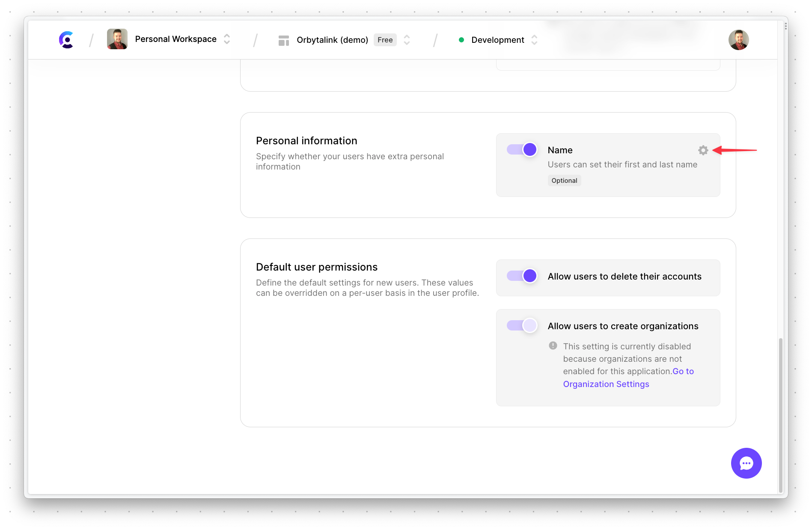Select Orbytalink (demo) breadcrumb label

(332, 40)
